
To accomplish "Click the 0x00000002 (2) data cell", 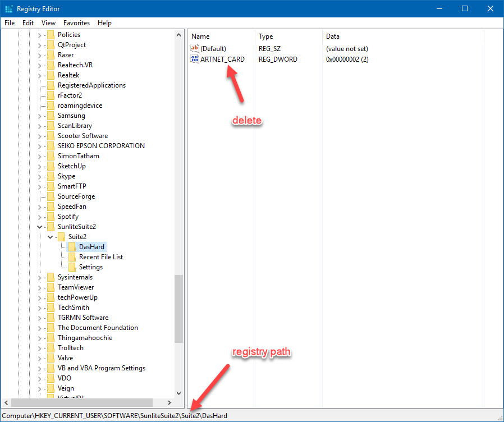I will (x=347, y=59).
